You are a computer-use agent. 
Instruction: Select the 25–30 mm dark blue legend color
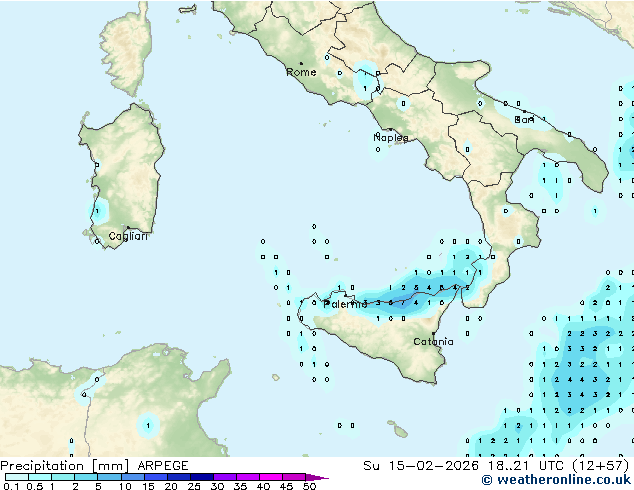click(202, 477)
